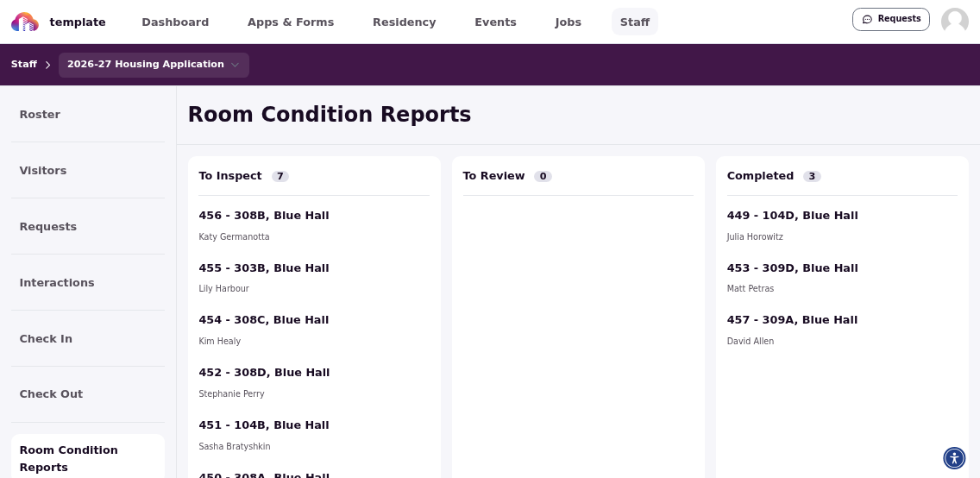Select Room Condition Reports in sidebar
Screen dimensions: 980x478
88,458
